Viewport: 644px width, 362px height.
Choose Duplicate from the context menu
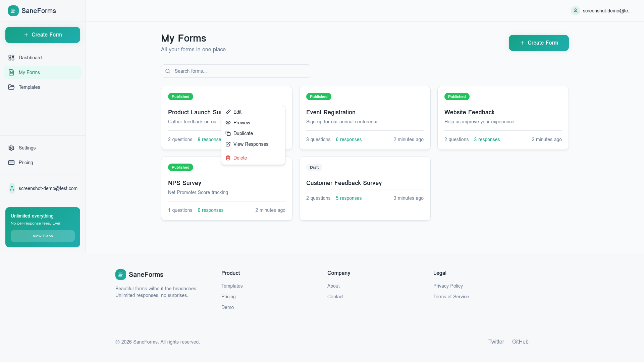pos(253,133)
